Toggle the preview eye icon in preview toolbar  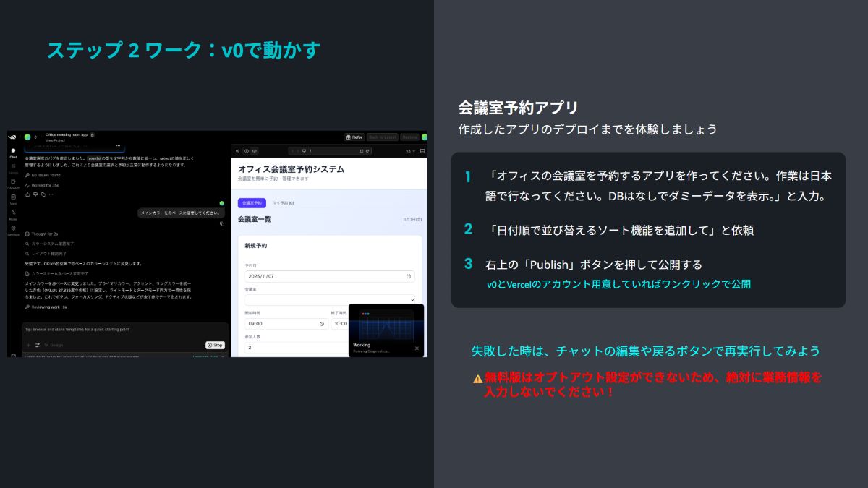click(x=246, y=151)
